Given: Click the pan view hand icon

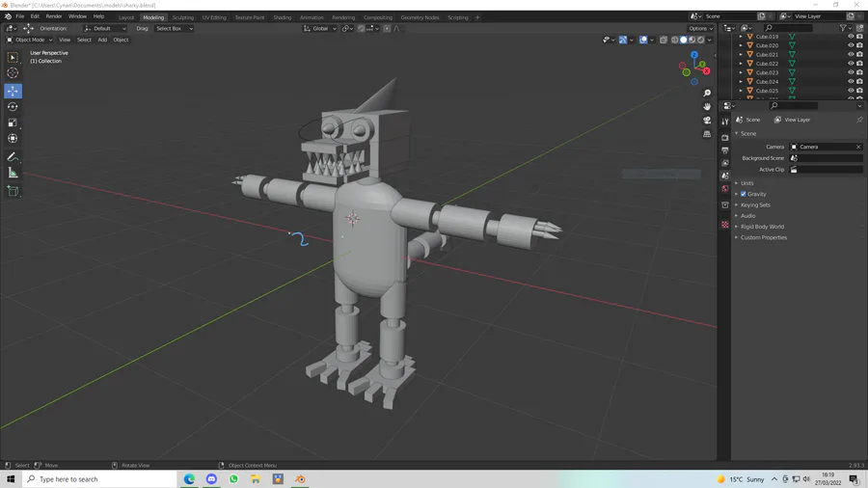Looking at the screenshot, I should point(707,106).
